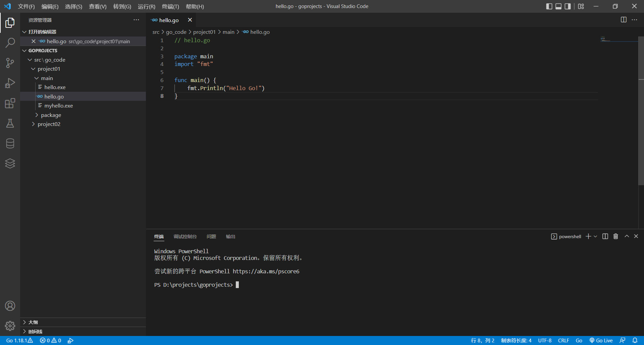Close the hello.go editor tab
Screen dimensions: 644x345
[x=190, y=20]
